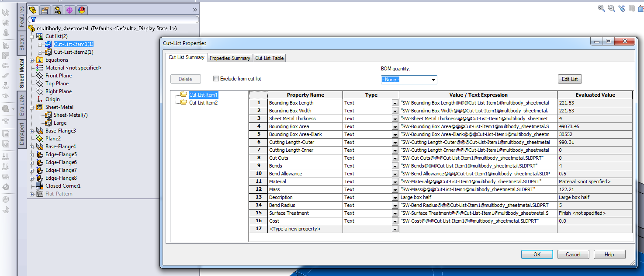Expand the Equations node in feature tree
Image resolution: width=644 pixels, height=276 pixels.
click(31, 60)
